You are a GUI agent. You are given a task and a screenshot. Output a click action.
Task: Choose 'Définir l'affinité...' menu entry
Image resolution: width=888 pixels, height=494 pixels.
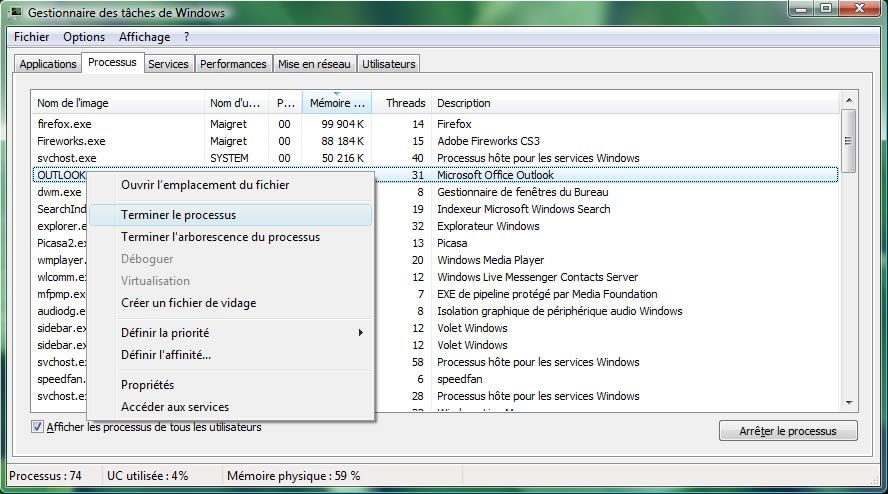[232, 355]
